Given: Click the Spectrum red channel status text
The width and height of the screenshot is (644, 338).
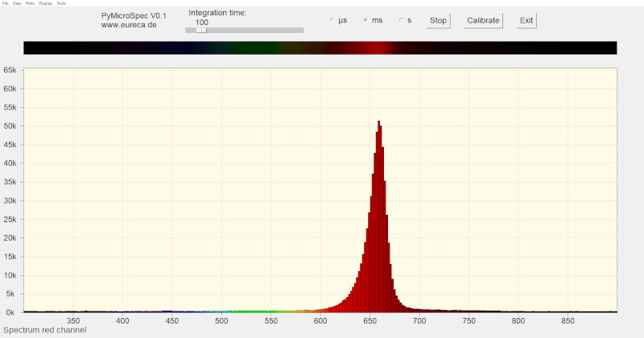Looking at the screenshot, I should (x=45, y=331).
